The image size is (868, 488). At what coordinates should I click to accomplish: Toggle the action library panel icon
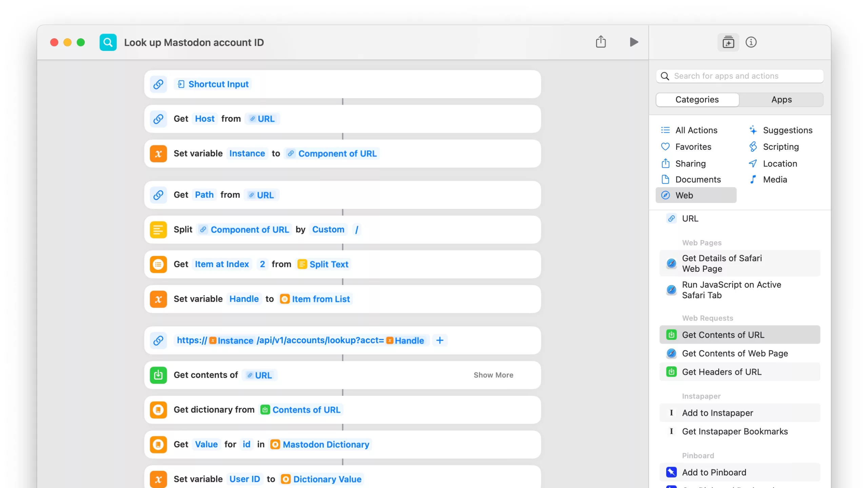pyautogui.click(x=728, y=42)
